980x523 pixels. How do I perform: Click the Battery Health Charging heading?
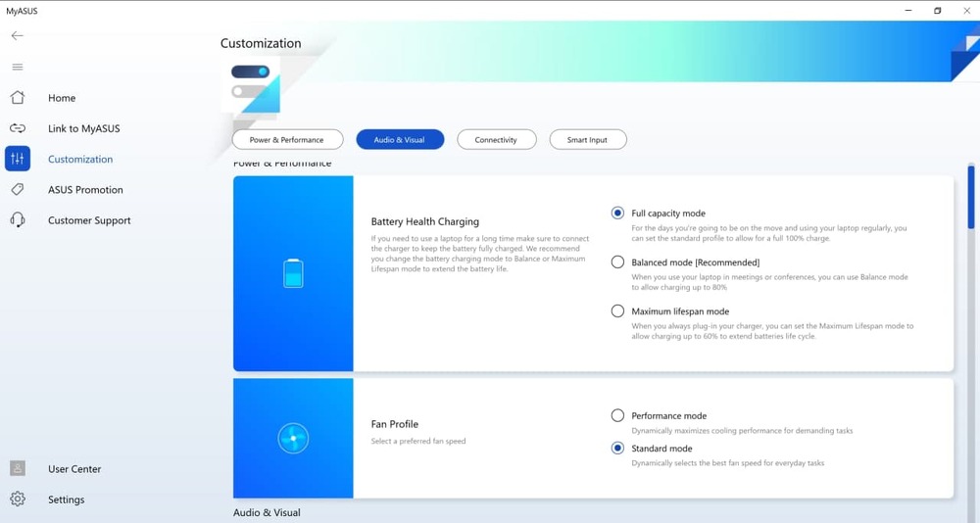pyautogui.click(x=425, y=221)
